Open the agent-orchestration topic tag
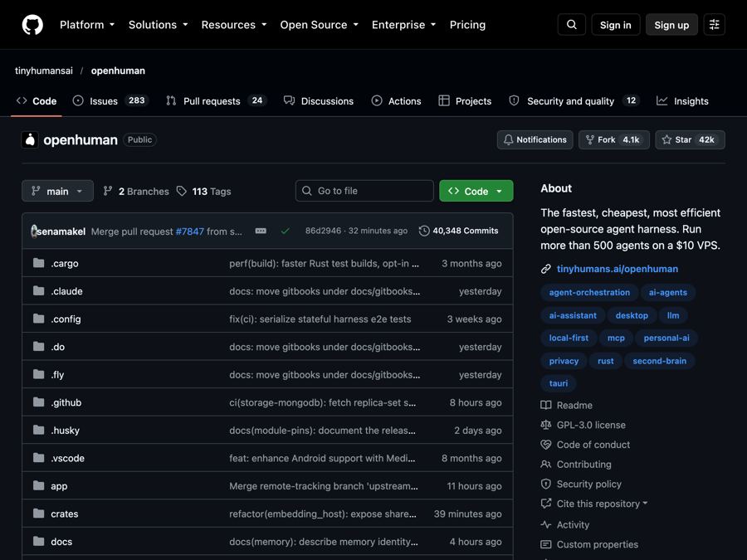 point(589,292)
